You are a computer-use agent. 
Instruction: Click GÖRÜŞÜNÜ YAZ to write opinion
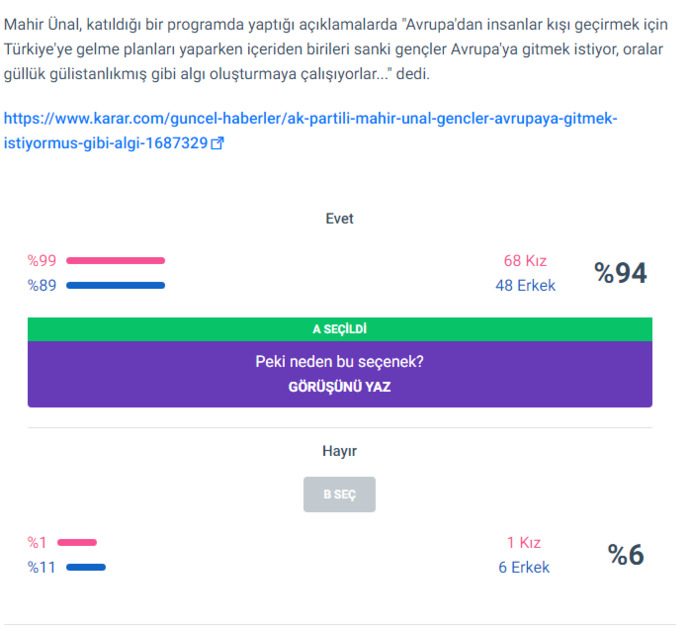click(339, 387)
